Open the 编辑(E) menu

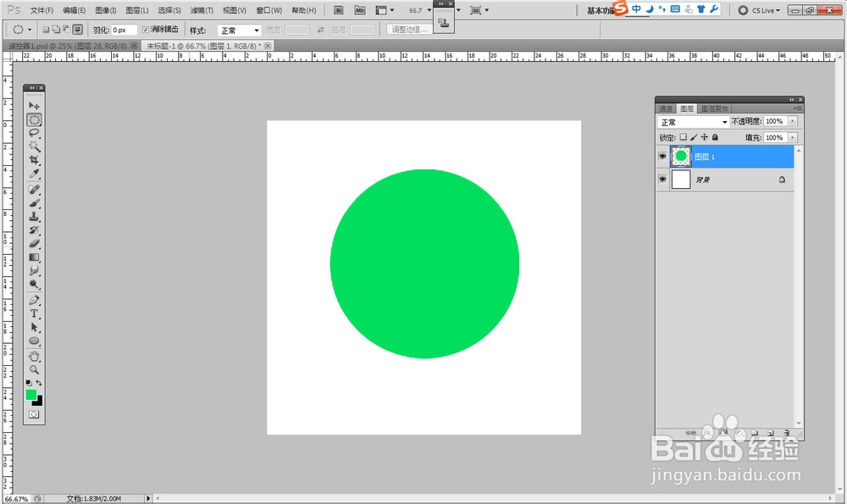click(x=74, y=10)
